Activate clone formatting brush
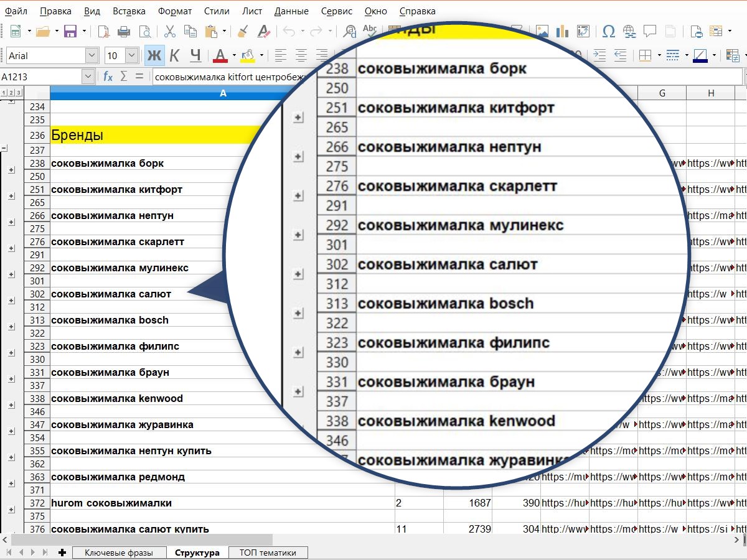747x560 pixels. pyautogui.click(x=243, y=31)
